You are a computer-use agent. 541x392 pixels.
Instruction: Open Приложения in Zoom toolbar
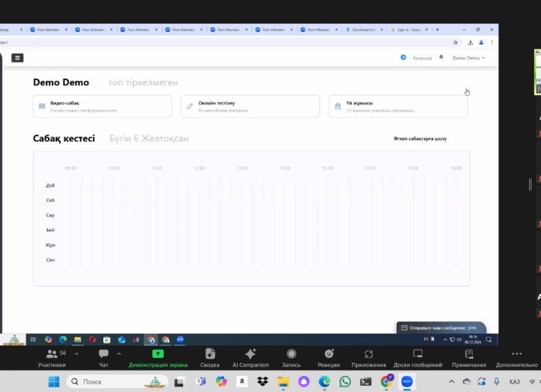point(369,358)
